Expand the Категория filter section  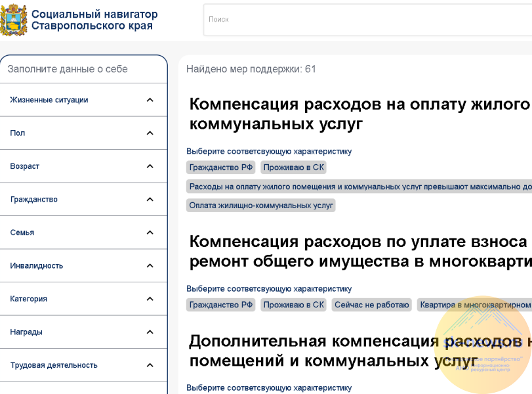pos(150,299)
